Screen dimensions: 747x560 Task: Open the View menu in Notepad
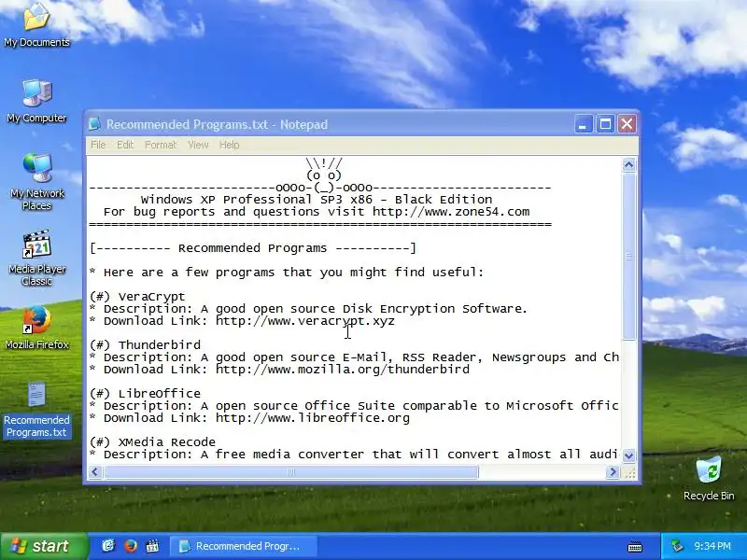(x=198, y=145)
